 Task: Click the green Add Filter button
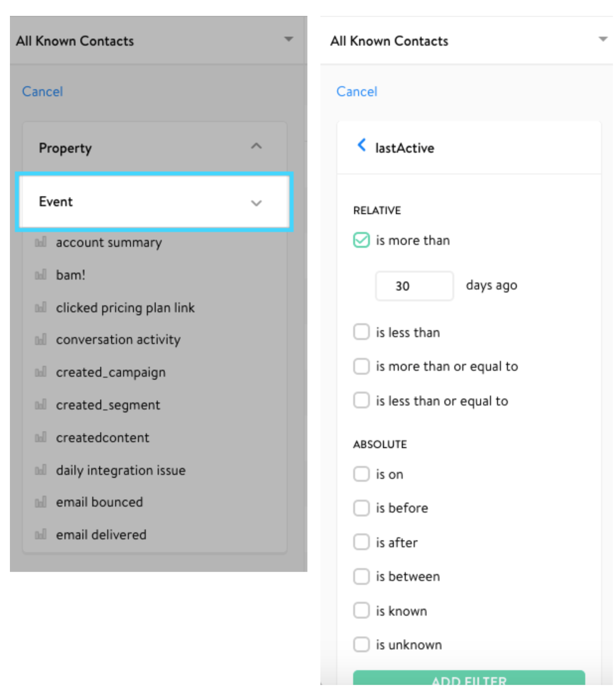pos(469,678)
